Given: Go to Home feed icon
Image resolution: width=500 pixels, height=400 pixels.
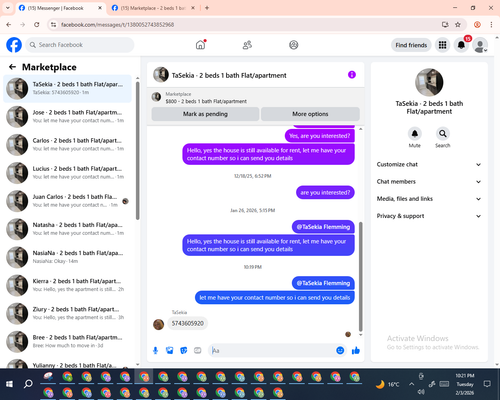Looking at the screenshot, I should [x=200, y=45].
